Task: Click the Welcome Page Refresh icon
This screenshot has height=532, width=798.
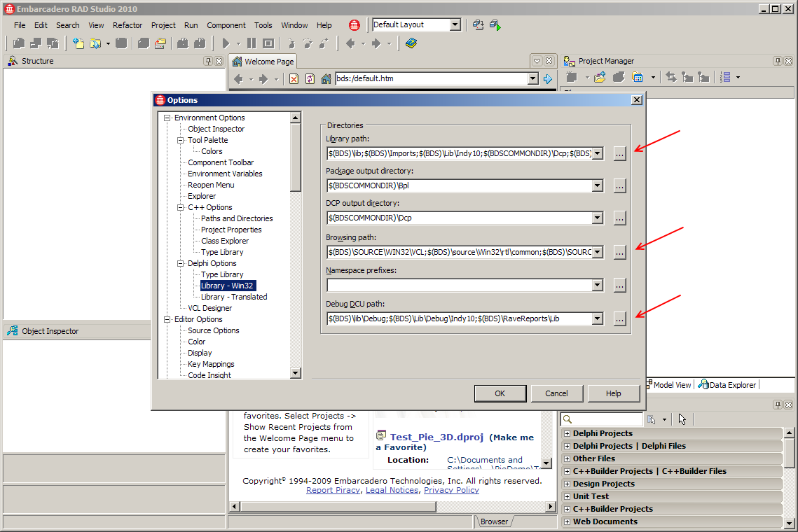Action: click(310, 79)
